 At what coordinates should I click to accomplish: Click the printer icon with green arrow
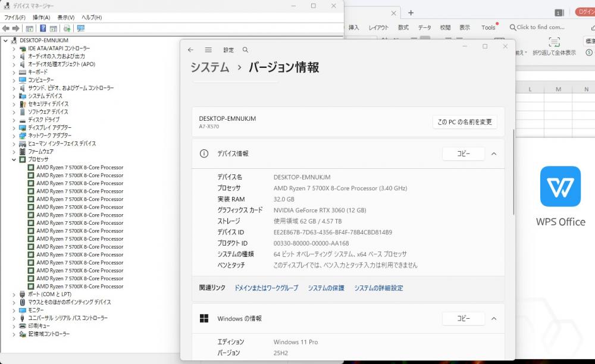[67, 29]
